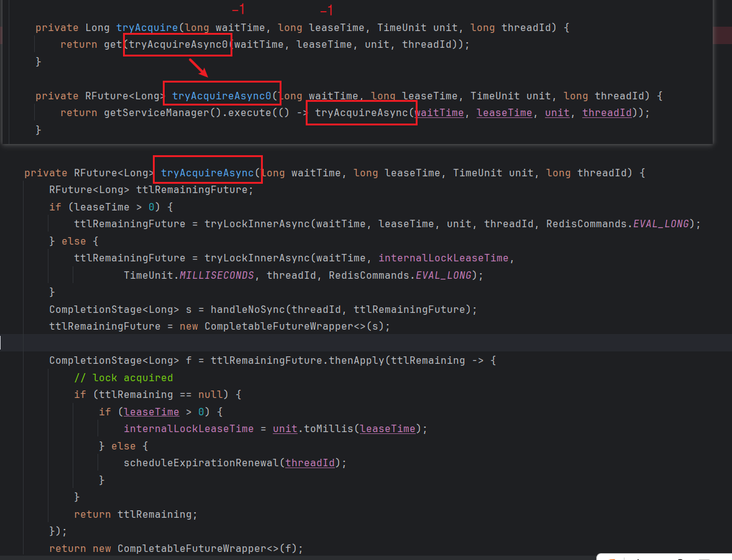
Task: Click internalLockLeaseTime in the toMillis assignment
Action: point(189,428)
